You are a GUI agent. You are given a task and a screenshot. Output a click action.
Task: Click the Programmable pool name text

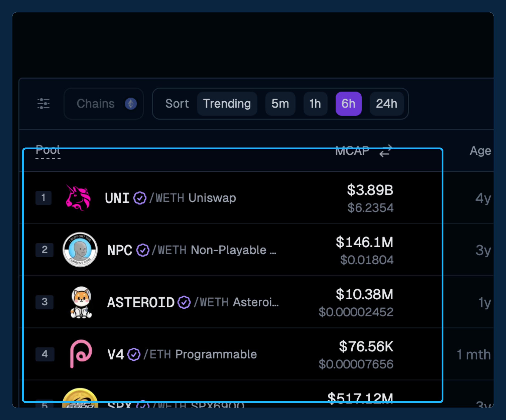(x=216, y=355)
